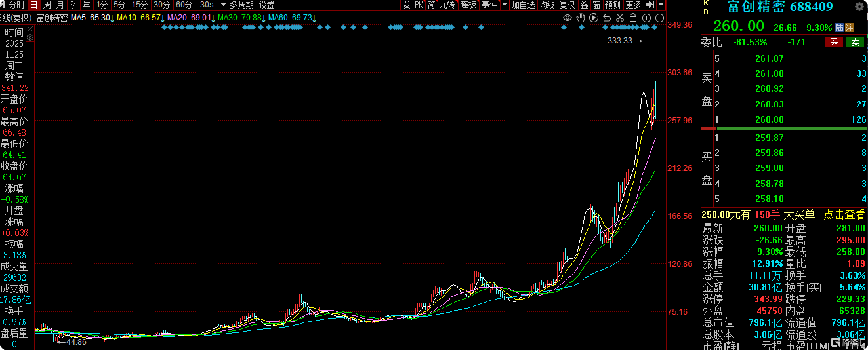Select the 日 daily period tab
Viewport: 868px width, 350px height.
33,5
